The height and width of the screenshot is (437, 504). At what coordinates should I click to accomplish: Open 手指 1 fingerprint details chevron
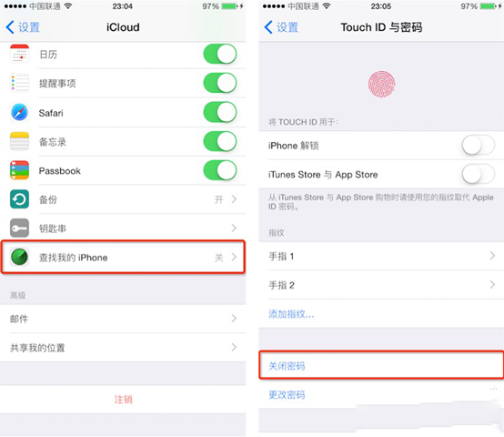pyautogui.click(x=492, y=256)
